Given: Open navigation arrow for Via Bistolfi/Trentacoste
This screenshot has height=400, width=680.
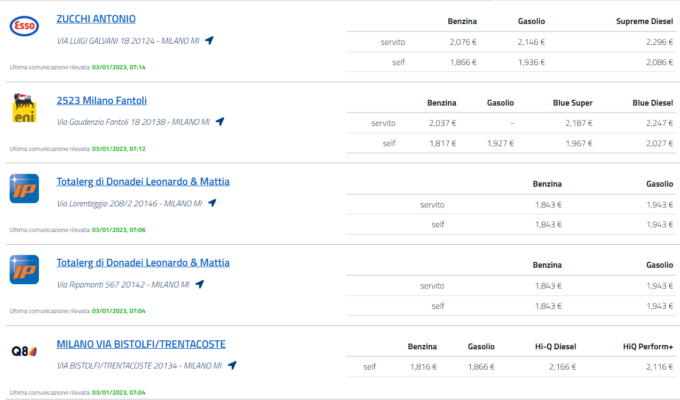Looking at the screenshot, I should click(x=232, y=365).
